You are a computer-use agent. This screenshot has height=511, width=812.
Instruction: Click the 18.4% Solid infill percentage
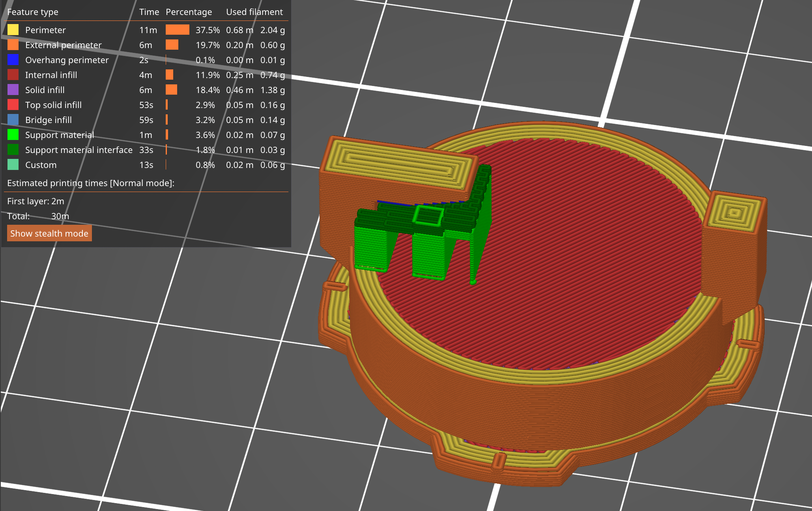pos(208,90)
